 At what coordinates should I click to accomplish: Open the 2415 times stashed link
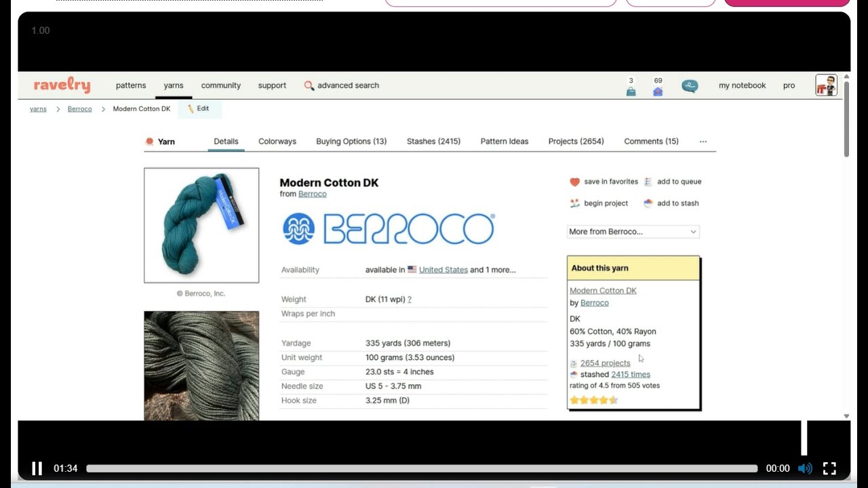631,374
